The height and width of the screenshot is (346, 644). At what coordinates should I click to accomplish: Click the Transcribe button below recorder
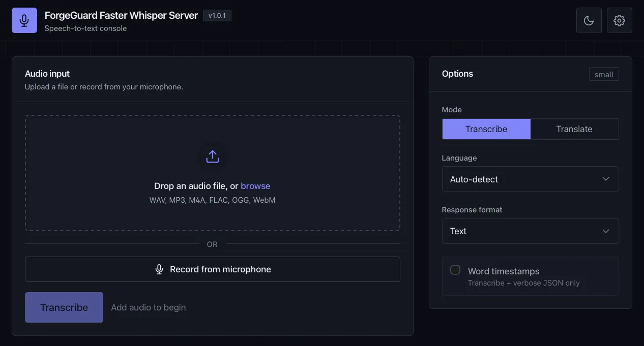pyautogui.click(x=64, y=307)
